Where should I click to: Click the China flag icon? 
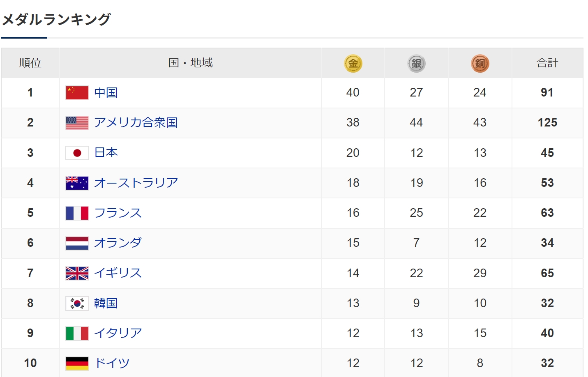(77, 93)
